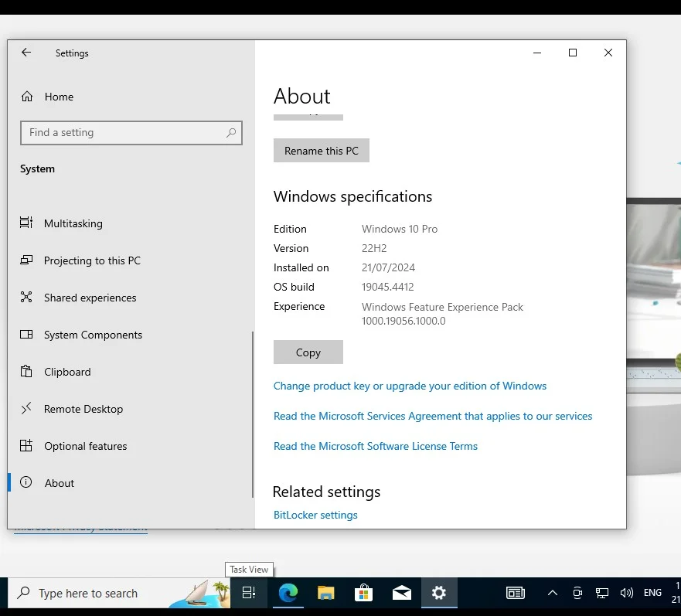This screenshot has width=681, height=616.
Task: Open File Explorer from the taskbar
Action: (x=325, y=593)
